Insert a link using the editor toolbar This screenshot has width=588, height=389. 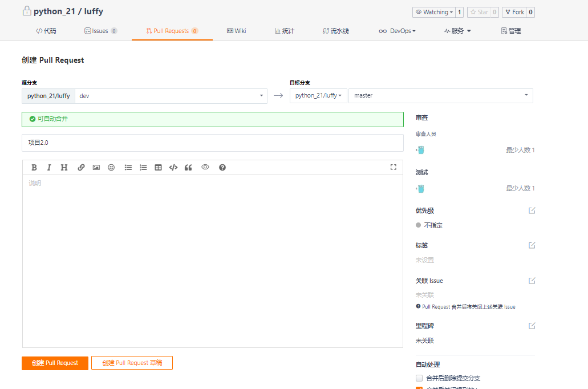pos(81,167)
